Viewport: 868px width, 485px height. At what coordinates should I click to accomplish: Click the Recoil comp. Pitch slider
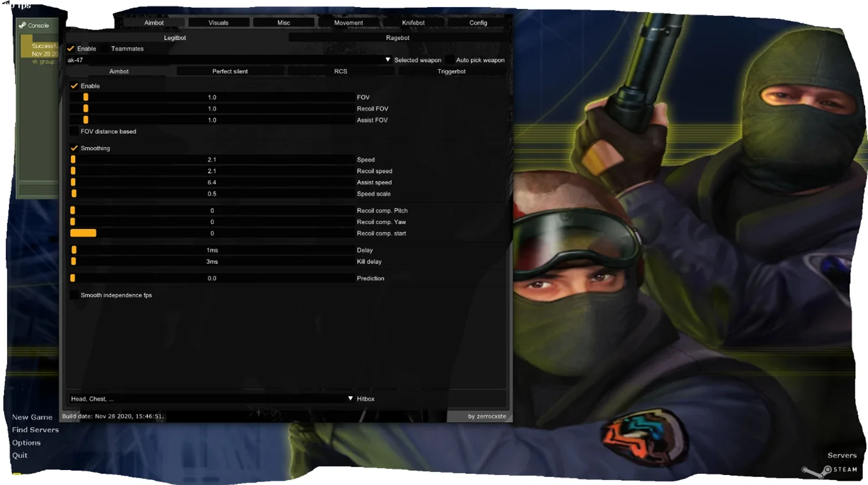point(212,211)
